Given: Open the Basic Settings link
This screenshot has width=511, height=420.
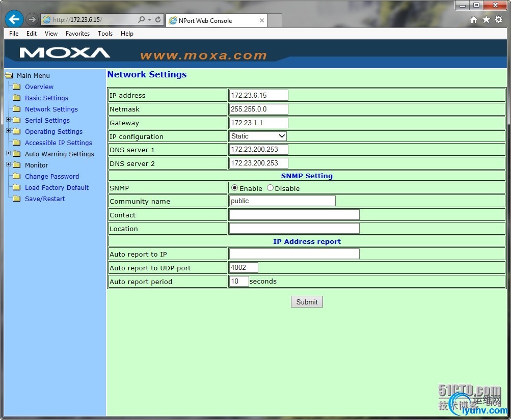Looking at the screenshot, I should pyautogui.click(x=46, y=98).
